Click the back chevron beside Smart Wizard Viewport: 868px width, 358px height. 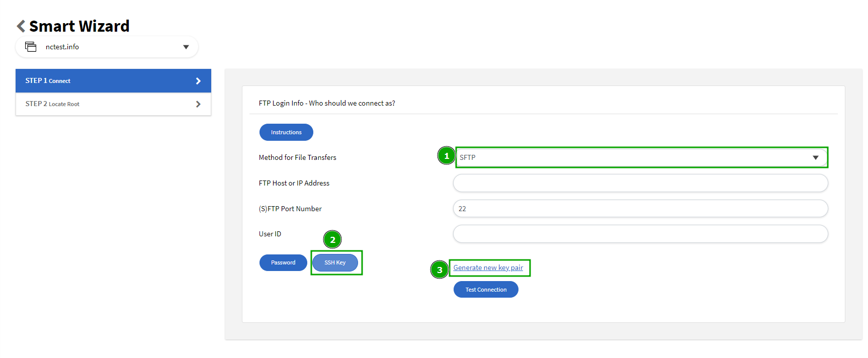point(21,26)
